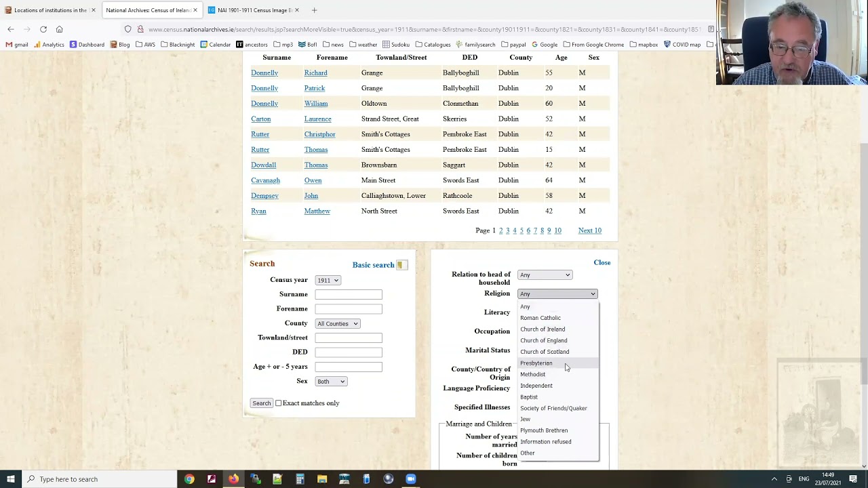The width and height of the screenshot is (868, 488).
Task: Focus the Windows taskbar search box
Action: coord(99,479)
